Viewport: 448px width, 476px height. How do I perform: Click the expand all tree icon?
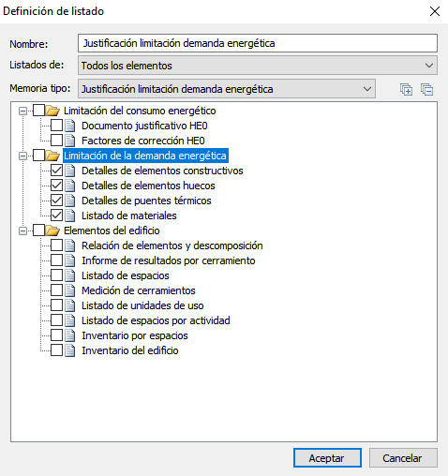pyautogui.click(x=406, y=90)
